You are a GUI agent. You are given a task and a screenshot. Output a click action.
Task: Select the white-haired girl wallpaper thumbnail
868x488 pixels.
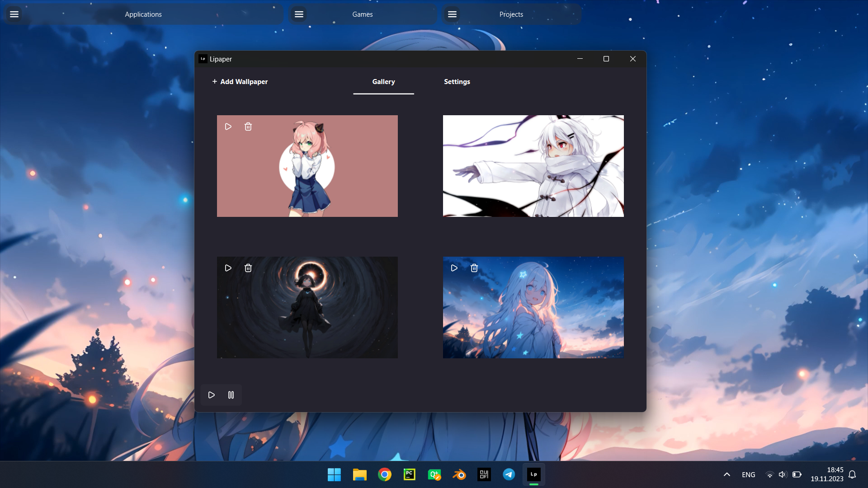pyautogui.click(x=533, y=166)
